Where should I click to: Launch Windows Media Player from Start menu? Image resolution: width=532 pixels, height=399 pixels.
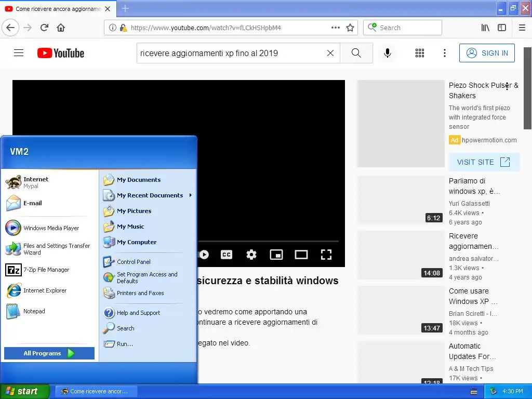[49, 228]
